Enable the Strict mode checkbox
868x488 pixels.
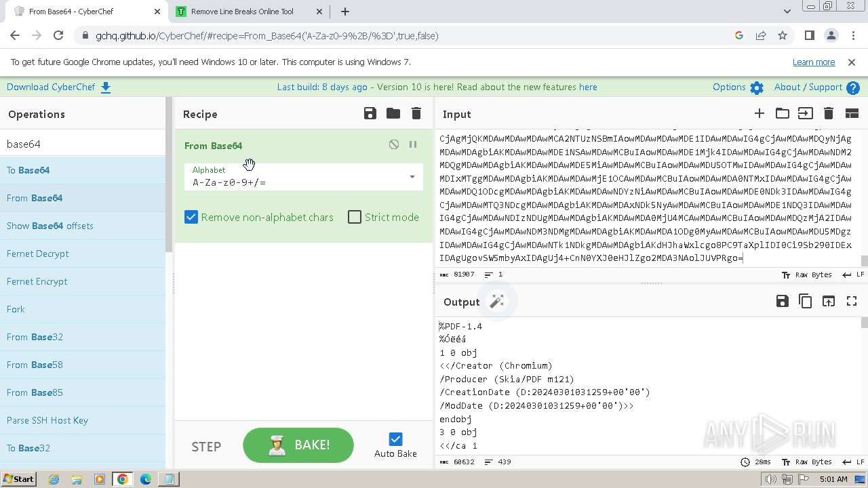(355, 217)
